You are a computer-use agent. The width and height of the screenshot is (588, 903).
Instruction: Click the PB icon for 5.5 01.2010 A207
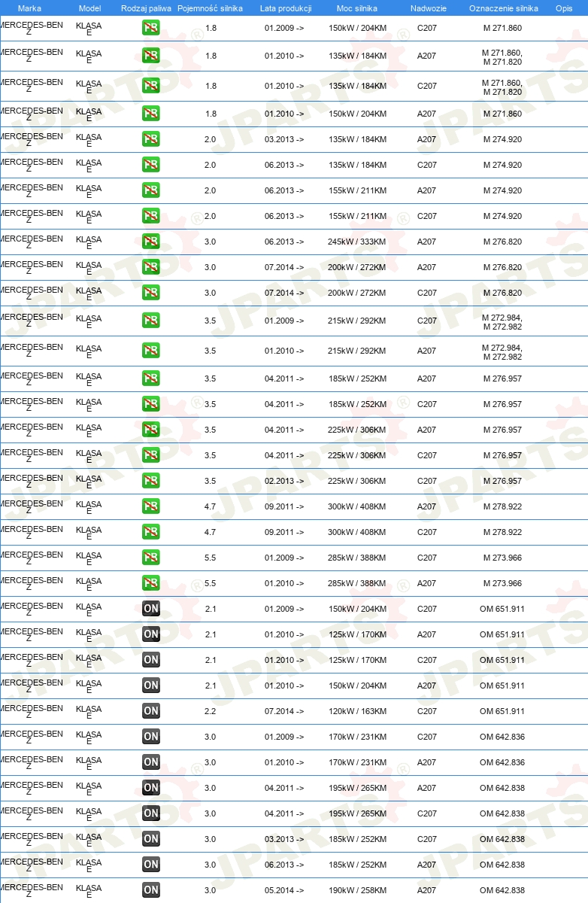[151, 583]
